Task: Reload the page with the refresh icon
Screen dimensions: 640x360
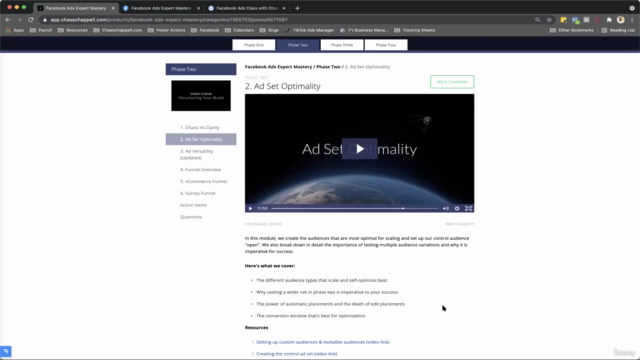Action: (x=31, y=20)
